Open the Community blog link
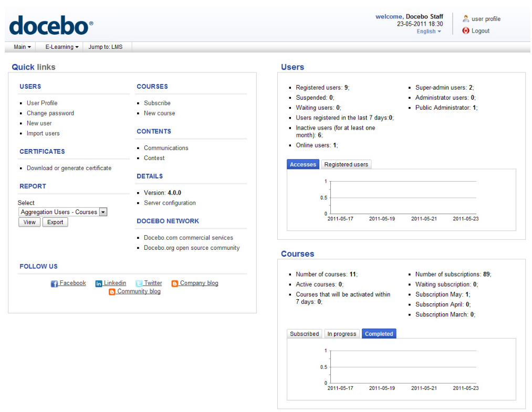This screenshot has height=412, width=532. click(x=139, y=291)
